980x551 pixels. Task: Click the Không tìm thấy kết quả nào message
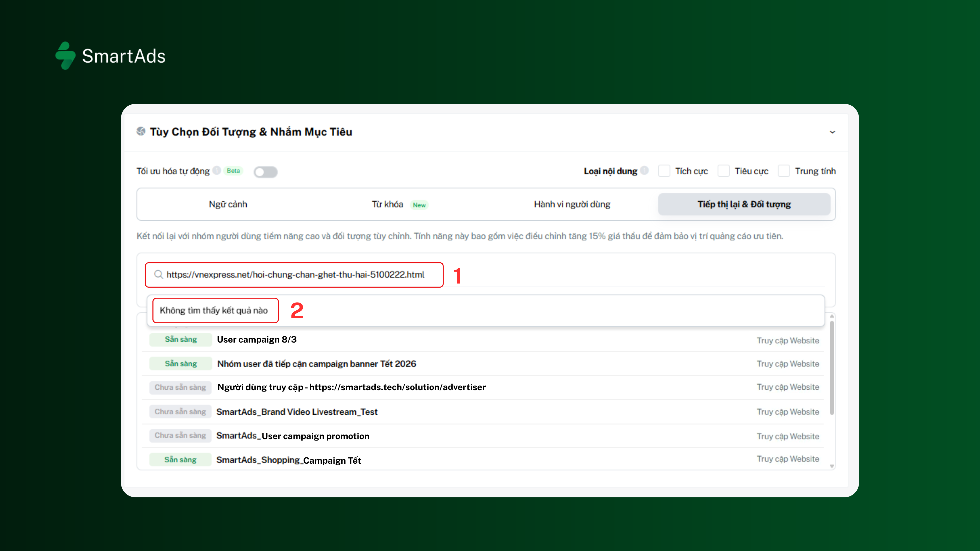click(214, 310)
